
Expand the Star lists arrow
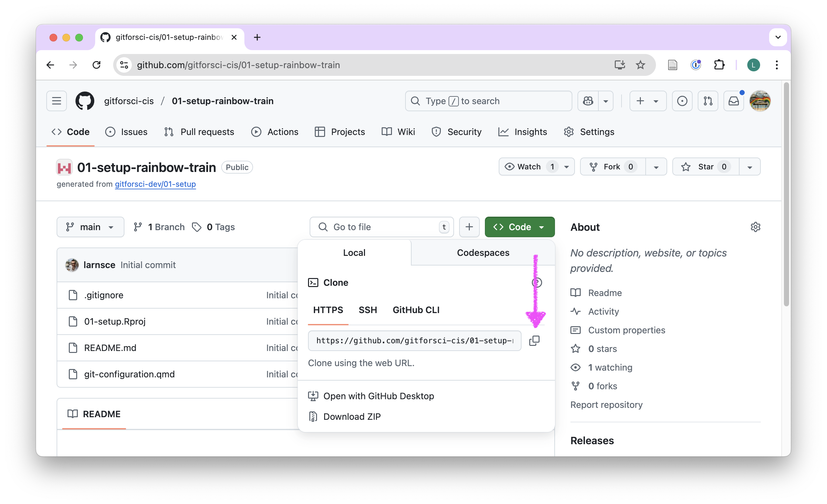[750, 167]
